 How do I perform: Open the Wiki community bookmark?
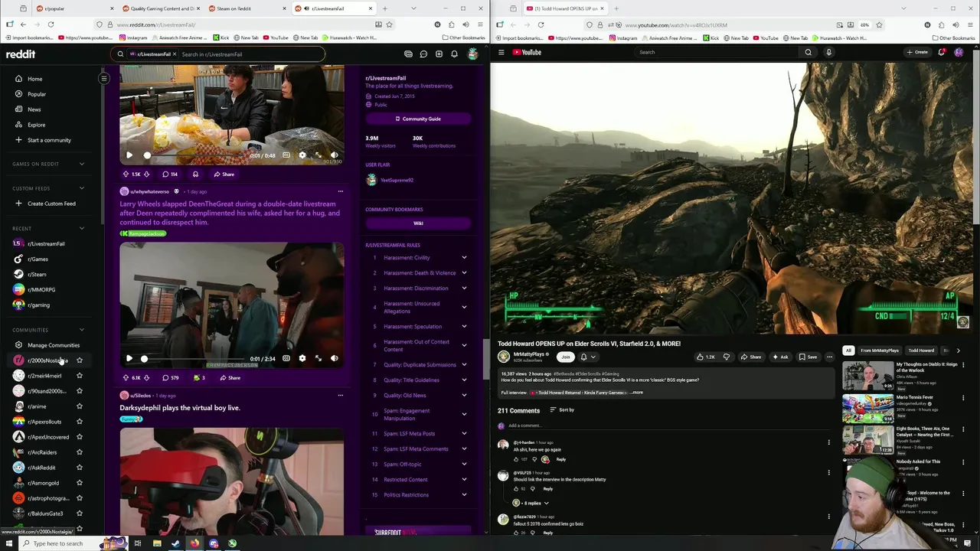418,223
